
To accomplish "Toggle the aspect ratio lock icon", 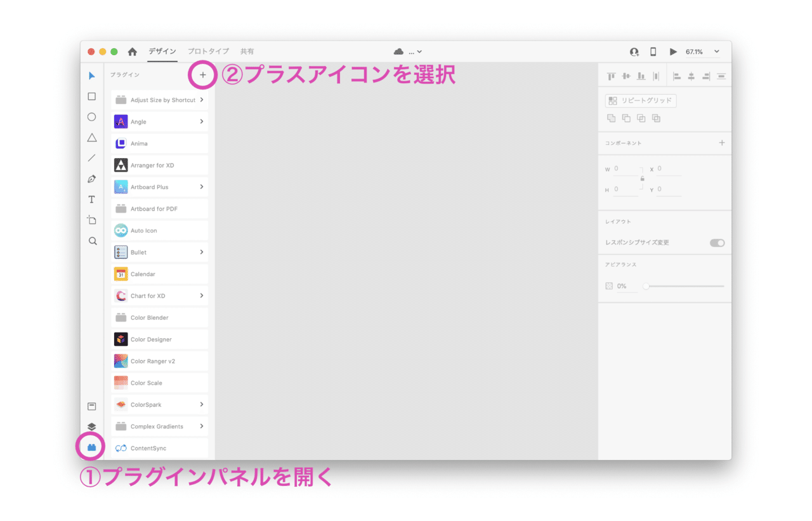I will click(x=643, y=179).
